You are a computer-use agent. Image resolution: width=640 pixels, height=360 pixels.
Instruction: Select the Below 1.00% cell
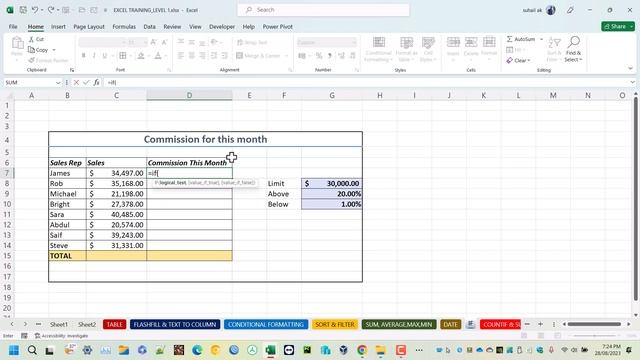[x=332, y=204]
